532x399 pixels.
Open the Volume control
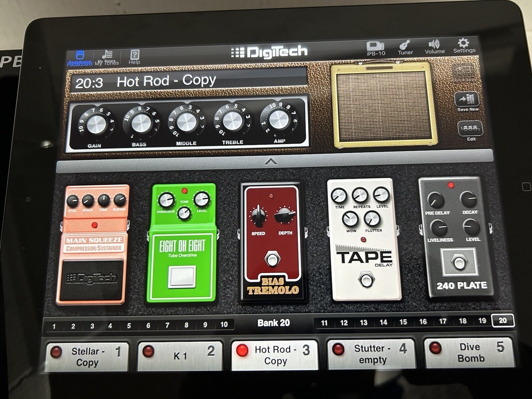[x=434, y=49]
